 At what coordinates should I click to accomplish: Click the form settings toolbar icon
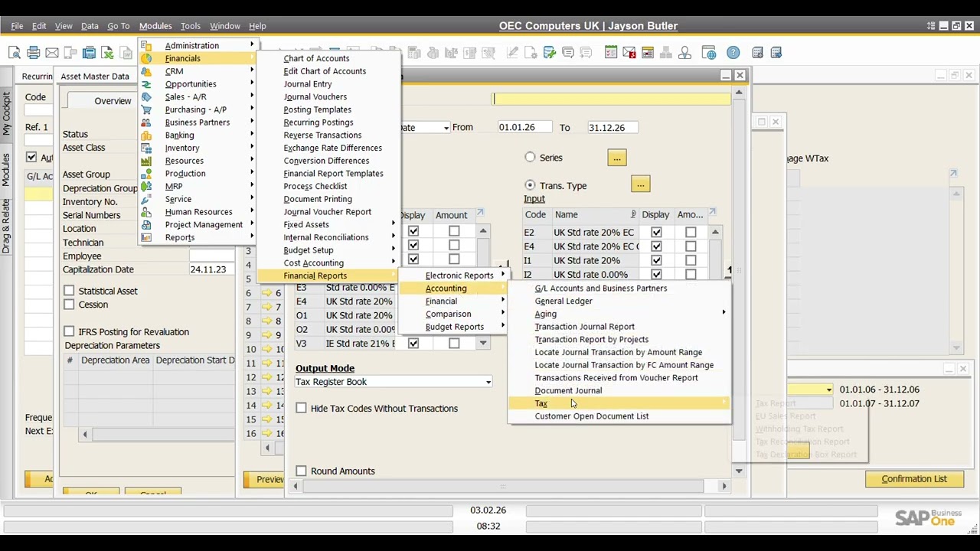click(x=758, y=53)
